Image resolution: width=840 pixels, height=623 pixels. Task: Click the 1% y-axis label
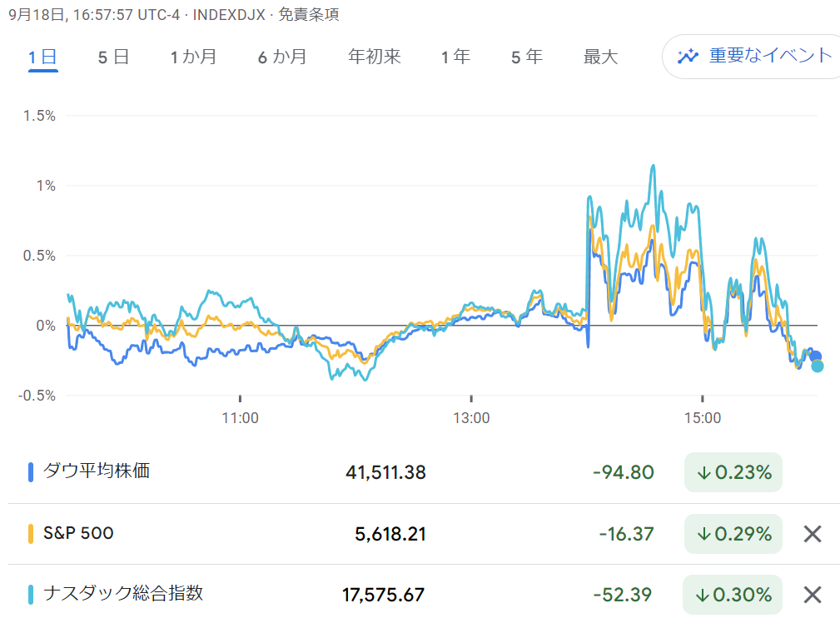click(x=46, y=186)
